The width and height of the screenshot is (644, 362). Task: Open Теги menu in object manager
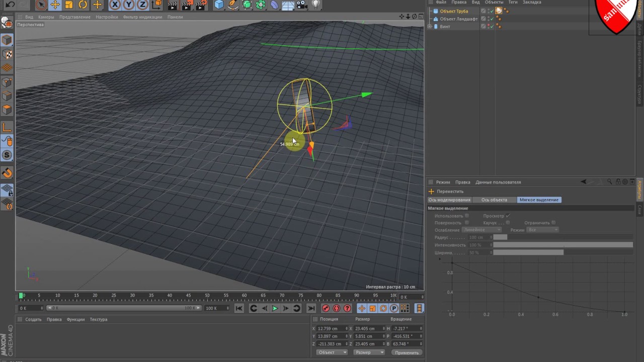(513, 3)
